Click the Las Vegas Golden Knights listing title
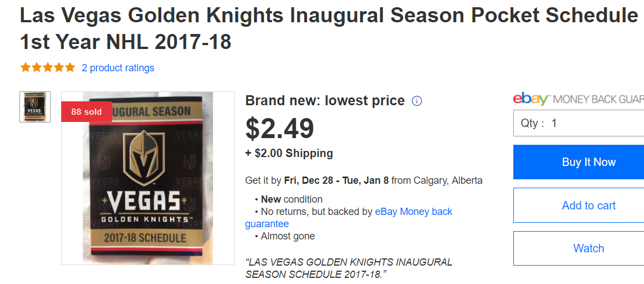The width and height of the screenshot is (644, 284). (328, 28)
